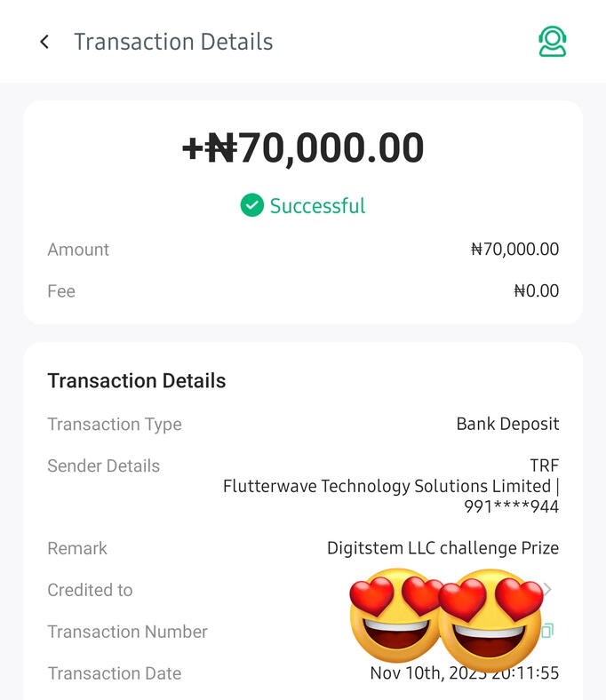Click the right heart-eyes emoji sticker
The height and width of the screenshot is (700, 606).
click(490, 619)
